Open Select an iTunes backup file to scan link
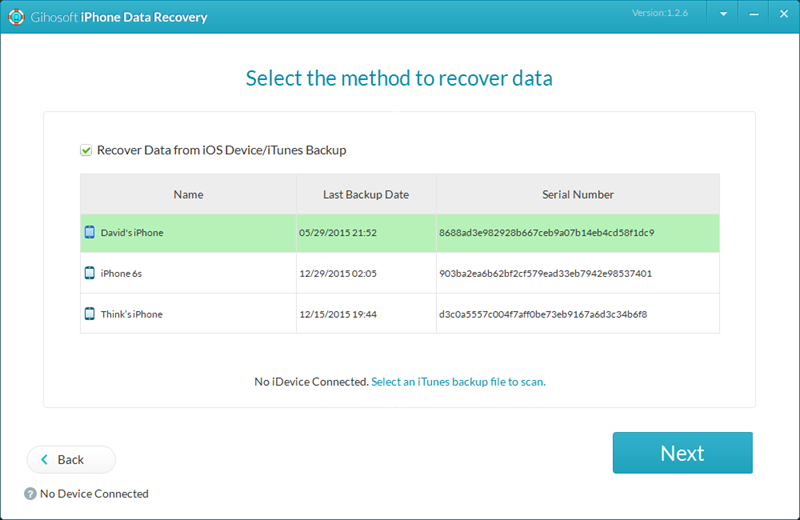 458,382
